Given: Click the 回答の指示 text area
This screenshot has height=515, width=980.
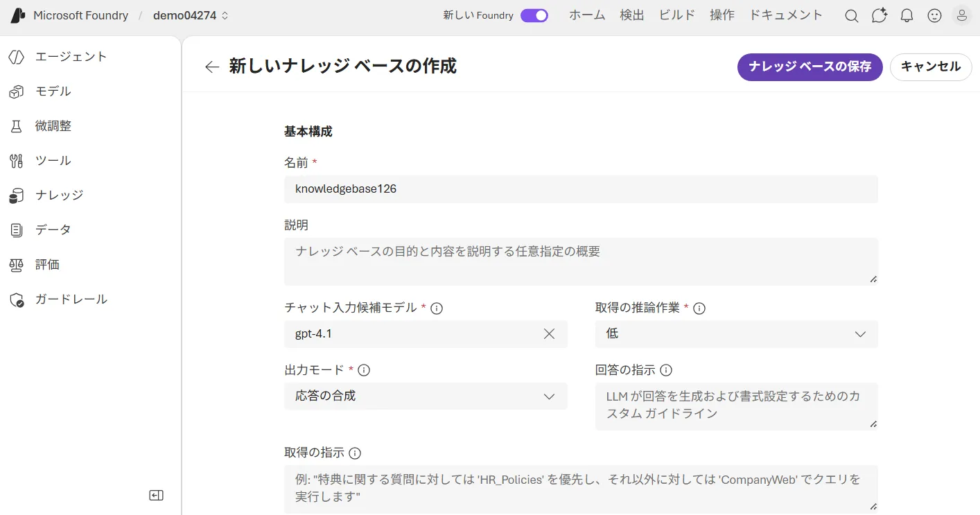Looking at the screenshot, I should [737, 406].
